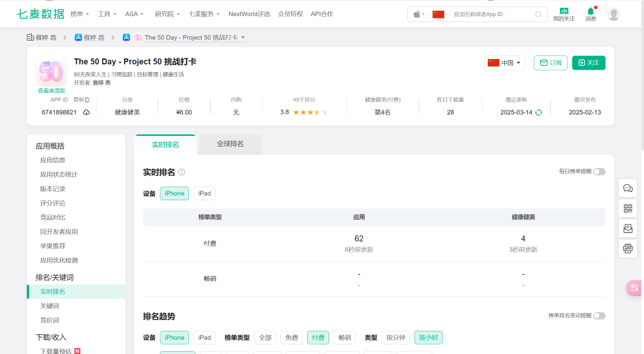Screen dimensions: 644x354
Task: Click the APP download floating icon
Action: pyautogui.click(x=628, y=249)
